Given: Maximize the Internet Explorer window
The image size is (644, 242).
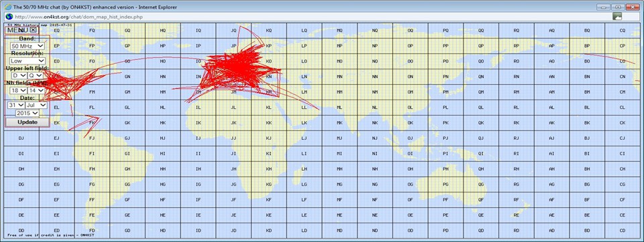Looking at the screenshot, I should (x=617, y=7).
